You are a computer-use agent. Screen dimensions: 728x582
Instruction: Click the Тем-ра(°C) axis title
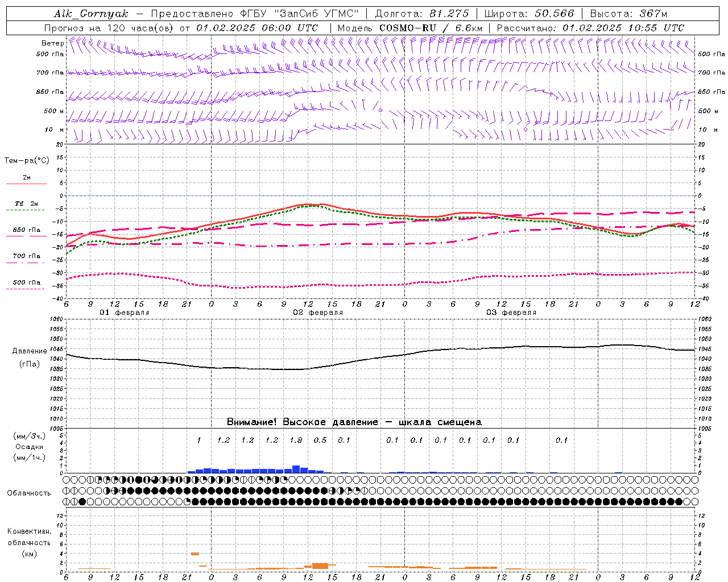pos(27,160)
